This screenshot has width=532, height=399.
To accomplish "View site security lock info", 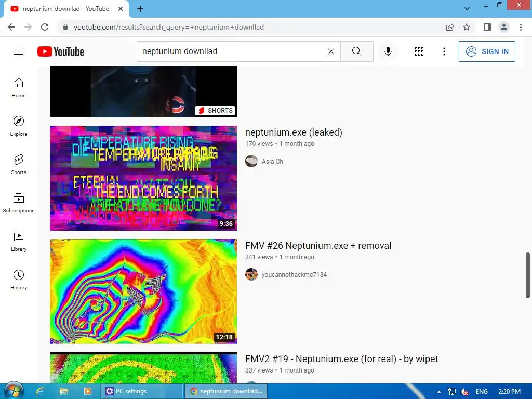I will pyautogui.click(x=65, y=27).
